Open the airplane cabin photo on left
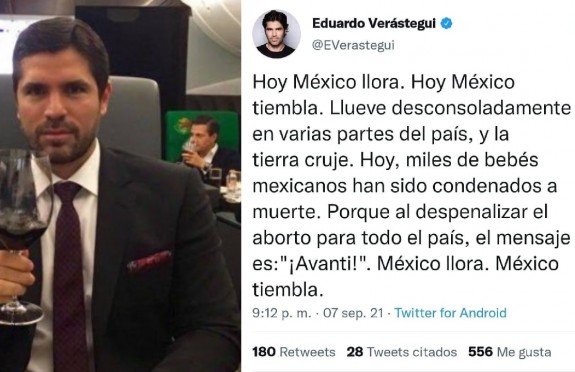This screenshot has height=372, width=575. 120,186
